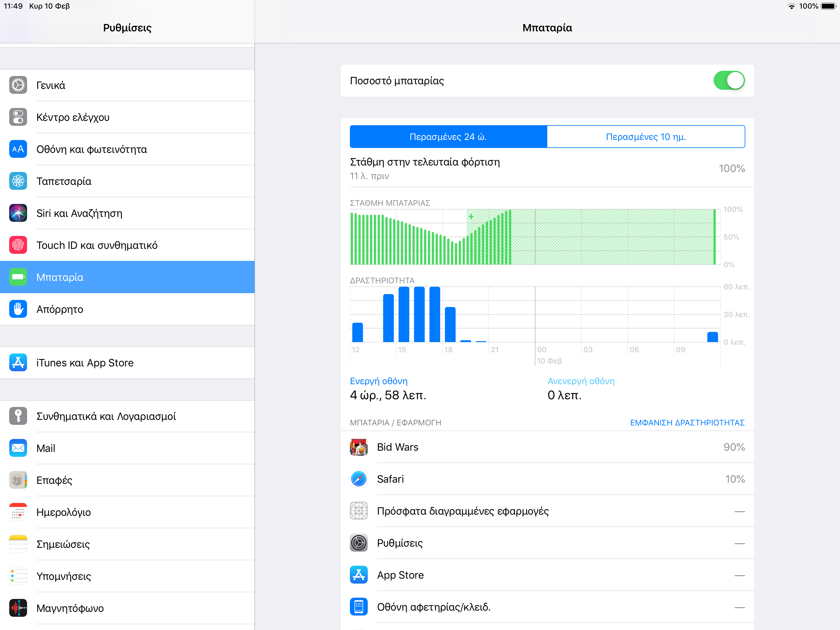This screenshot has width=840, height=630.
Task: Select the Bid Wars app icon
Action: pyautogui.click(x=359, y=447)
